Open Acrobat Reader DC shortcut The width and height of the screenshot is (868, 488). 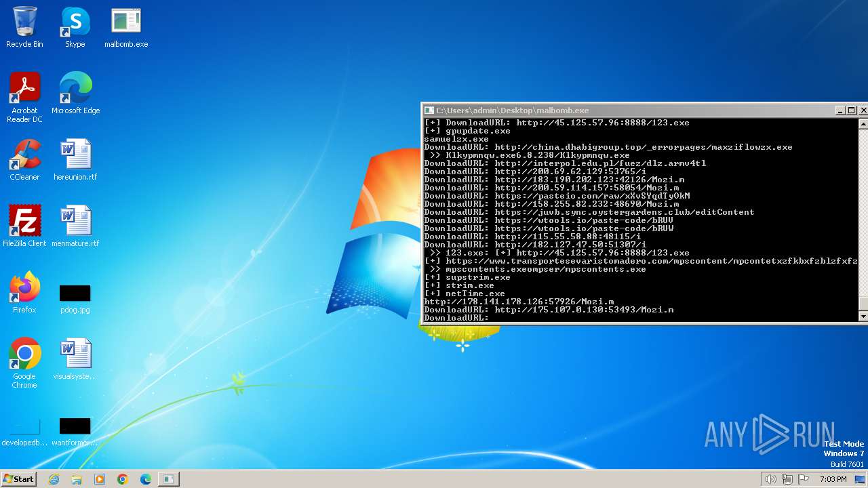(x=24, y=98)
